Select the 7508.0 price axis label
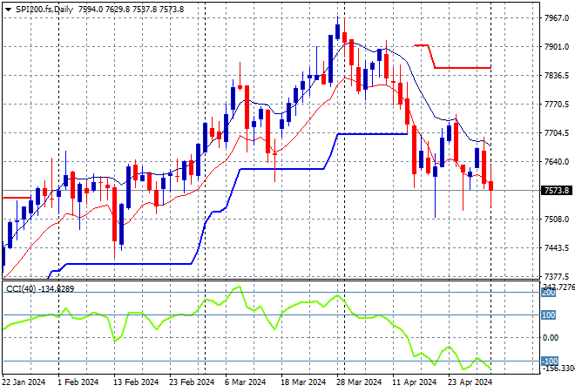The width and height of the screenshot is (575, 392). pyautogui.click(x=557, y=220)
